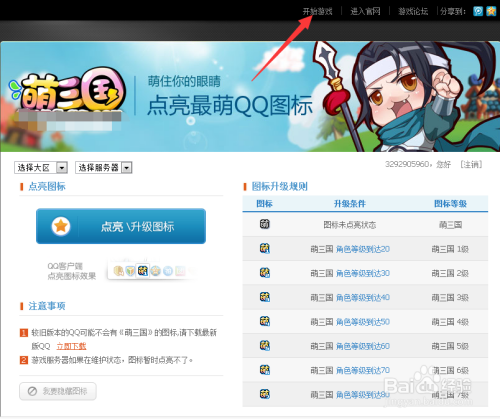Click the 萌三国 game logo
This screenshot has height=419, width=500.
[68, 90]
